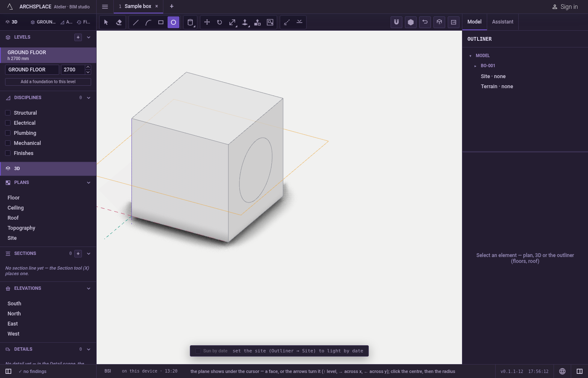
Task: Expand the BO-001 tree node
Action: coord(475,66)
